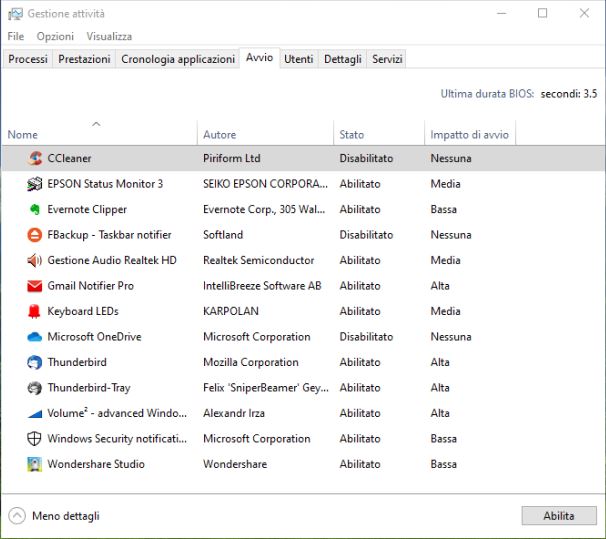Screen dimensions: 606x539
Task: Select the Keyboard LEDs entry name
Action: (x=83, y=311)
